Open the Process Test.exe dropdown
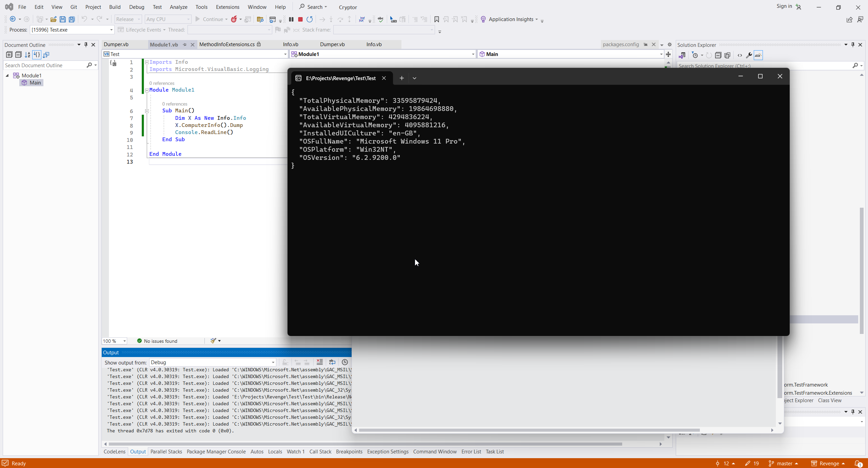 click(x=111, y=30)
